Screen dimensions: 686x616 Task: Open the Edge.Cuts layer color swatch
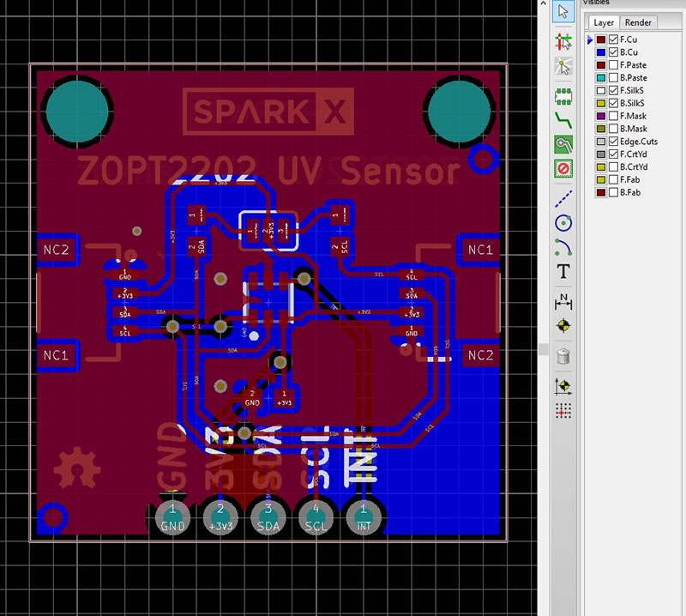[x=601, y=142]
